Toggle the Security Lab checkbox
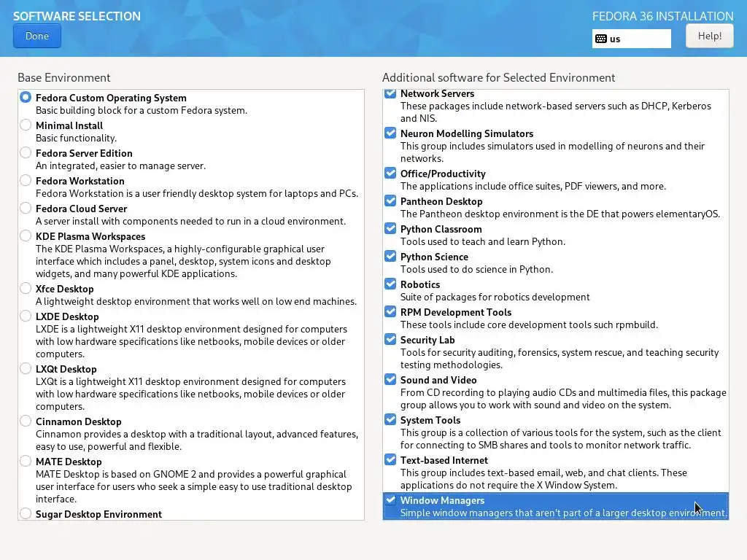747x560 pixels. (390, 339)
